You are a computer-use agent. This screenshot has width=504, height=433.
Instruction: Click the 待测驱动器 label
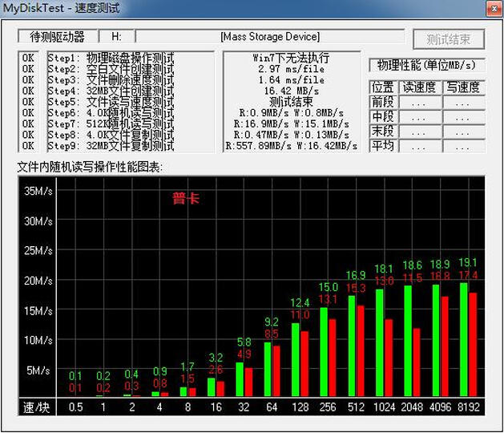point(57,37)
